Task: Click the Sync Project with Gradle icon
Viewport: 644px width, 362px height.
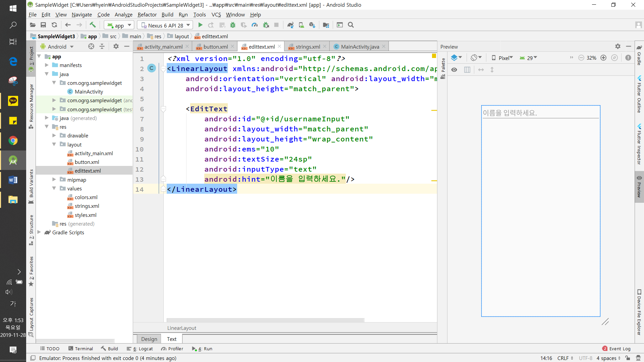Action: [290, 25]
